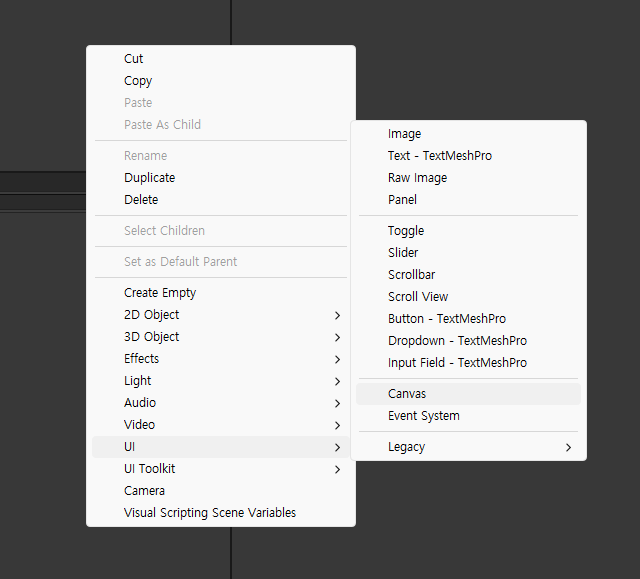640x579 pixels.
Task: Create Input Field - TextMeshPro
Action: click(x=468, y=363)
